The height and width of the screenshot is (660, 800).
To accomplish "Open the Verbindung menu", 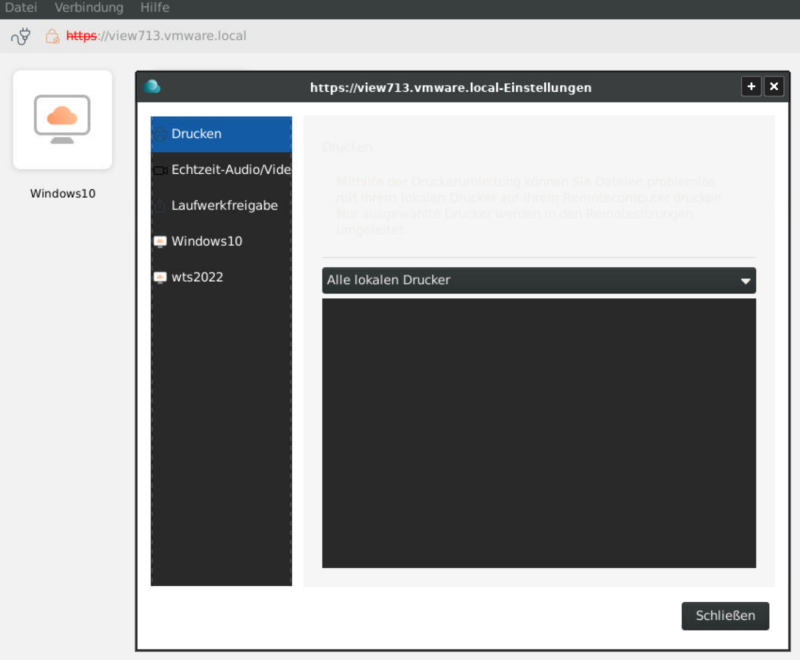I will click(89, 8).
